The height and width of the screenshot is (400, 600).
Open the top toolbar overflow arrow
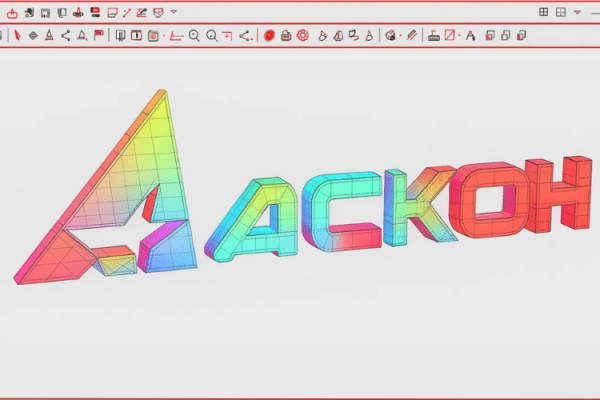[174, 12]
